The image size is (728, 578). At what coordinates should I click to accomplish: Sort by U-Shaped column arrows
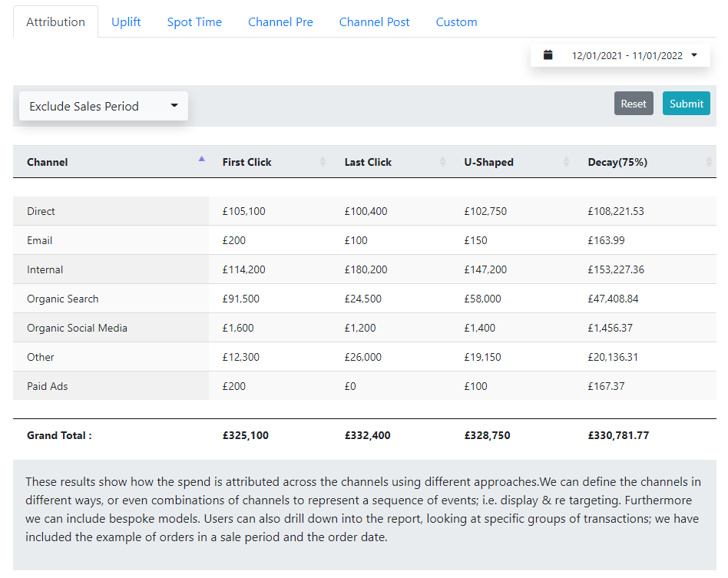(566, 161)
